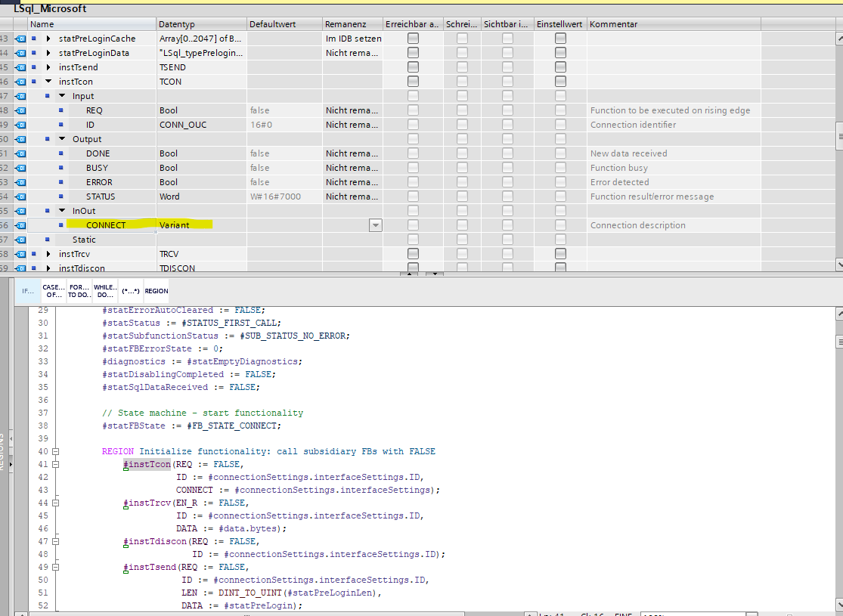
Task: Insert a WHILE DO loop template
Action: pos(104,290)
